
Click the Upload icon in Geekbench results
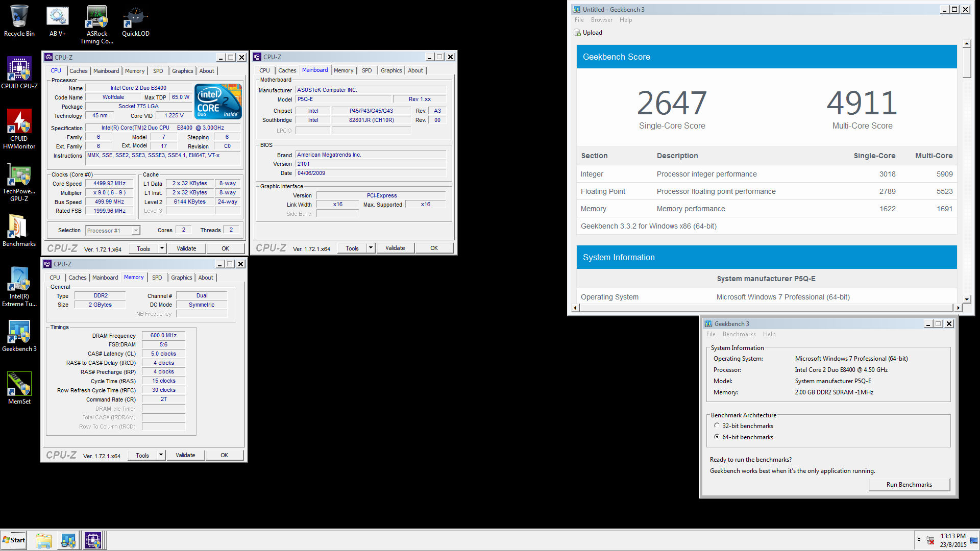(577, 33)
